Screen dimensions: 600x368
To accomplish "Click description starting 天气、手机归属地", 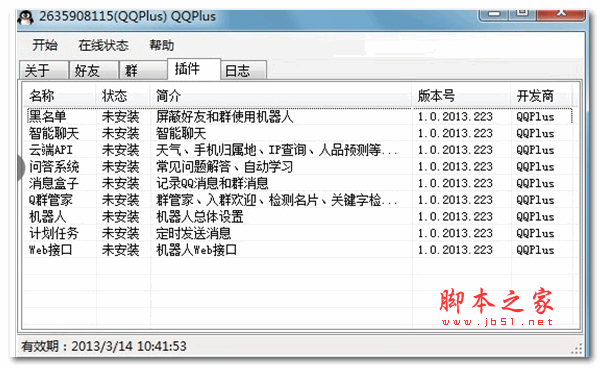I will [276, 150].
